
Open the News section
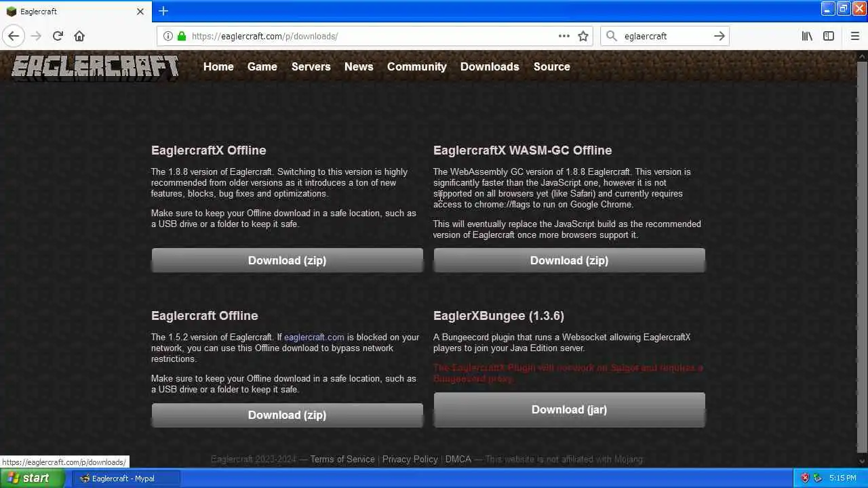[359, 66]
